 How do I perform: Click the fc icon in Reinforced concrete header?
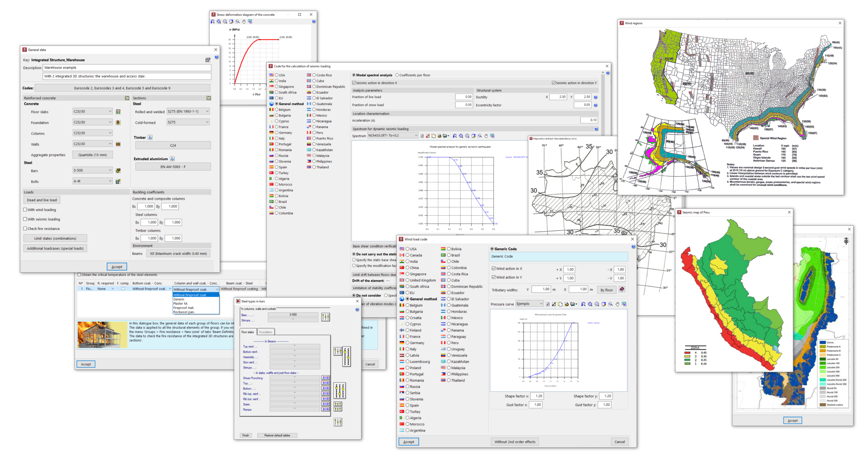pos(127,98)
